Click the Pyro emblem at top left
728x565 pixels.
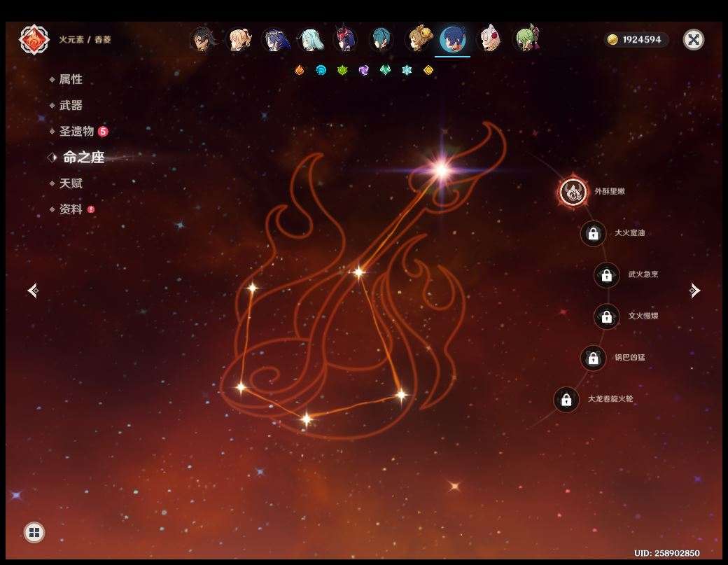34,39
